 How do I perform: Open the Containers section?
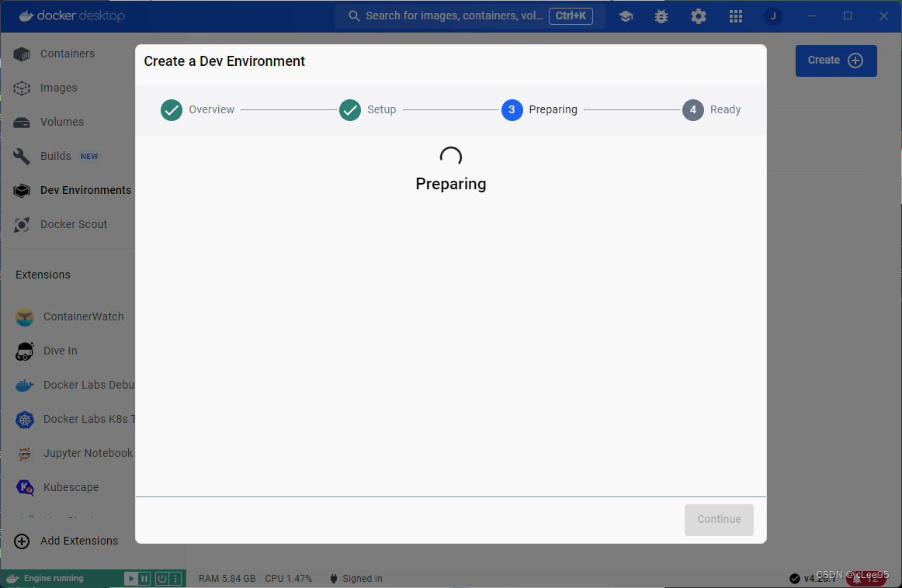68,54
